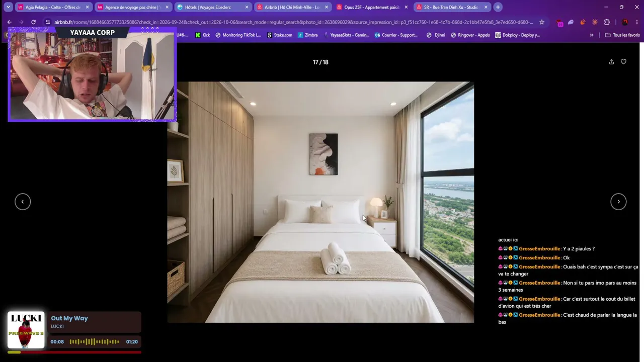Show hidden bookmarks via double chevron
Viewport: 644px width, 362px height.
[x=591, y=35]
